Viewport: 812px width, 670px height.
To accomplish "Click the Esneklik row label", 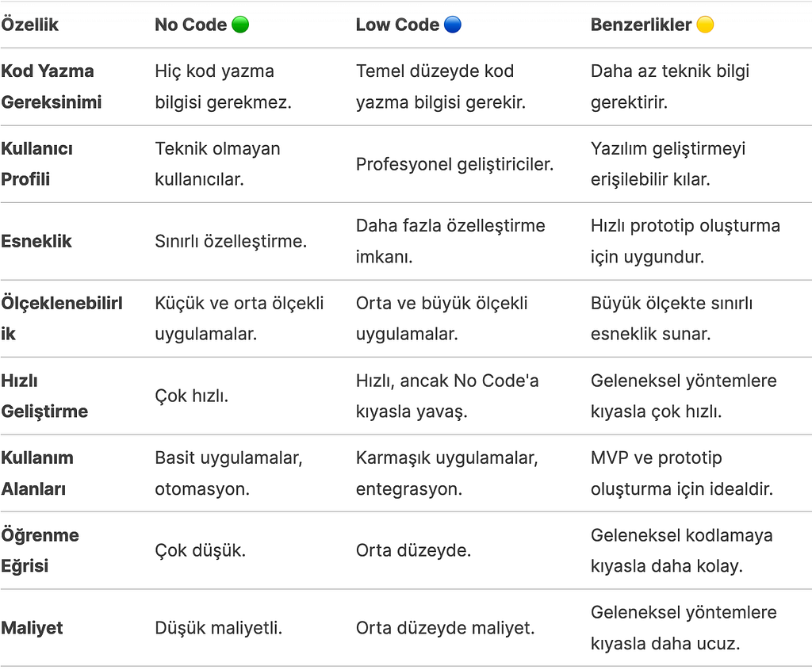I will tap(36, 241).
